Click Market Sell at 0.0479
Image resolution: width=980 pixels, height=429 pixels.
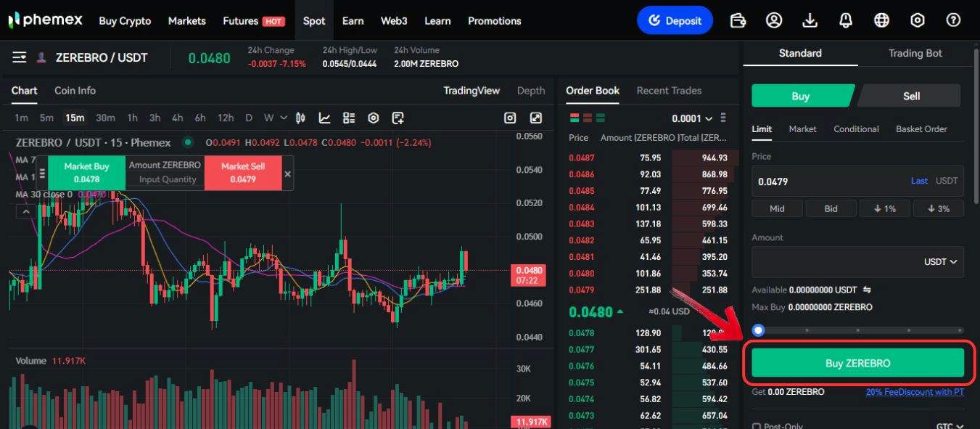(x=243, y=173)
